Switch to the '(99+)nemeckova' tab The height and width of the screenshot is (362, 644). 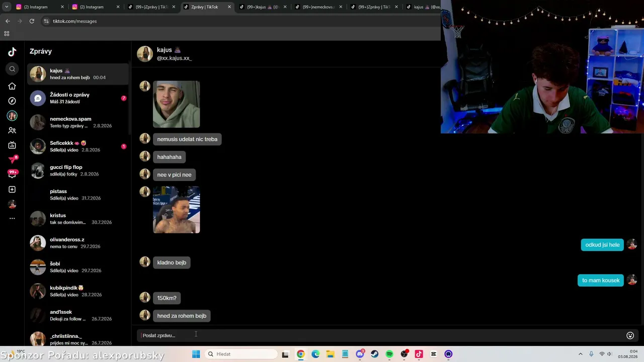(318, 7)
